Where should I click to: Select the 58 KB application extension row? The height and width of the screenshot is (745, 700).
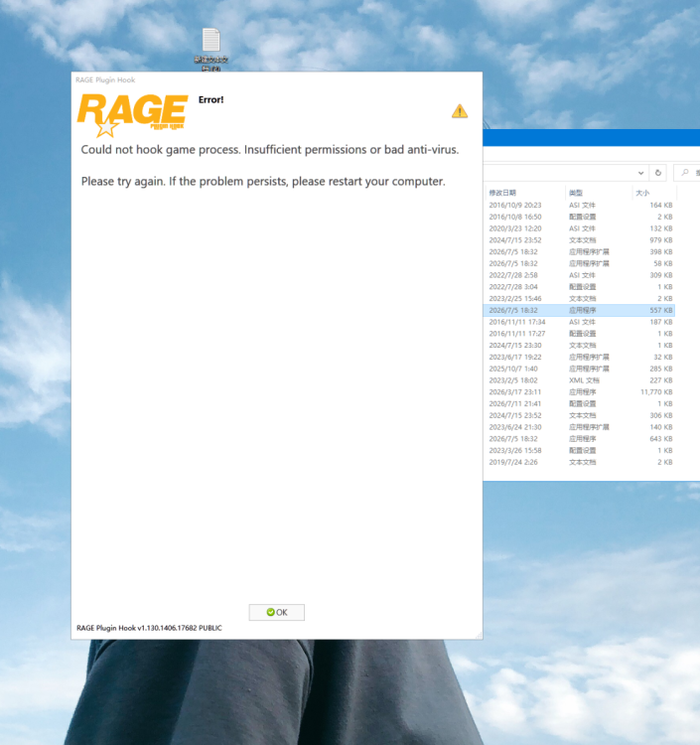pos(579,263)
